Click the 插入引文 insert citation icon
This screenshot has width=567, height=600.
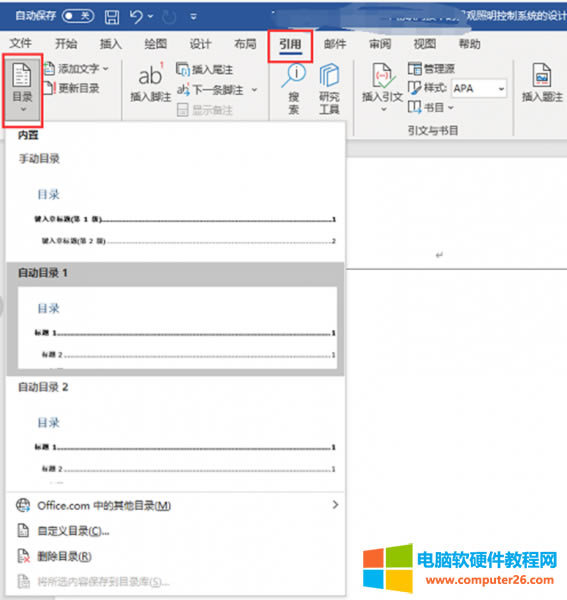pyautogui.click(x=382, y=75)
